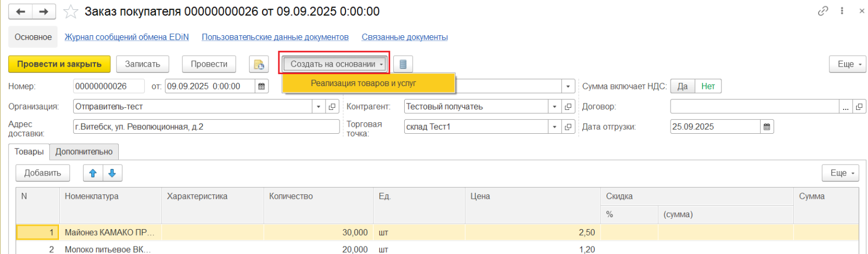Image resolution: width=868 pixels, height=254 pixels.
Task: Click the report icon next to Создать на основании
Action: tap(403, 64)
